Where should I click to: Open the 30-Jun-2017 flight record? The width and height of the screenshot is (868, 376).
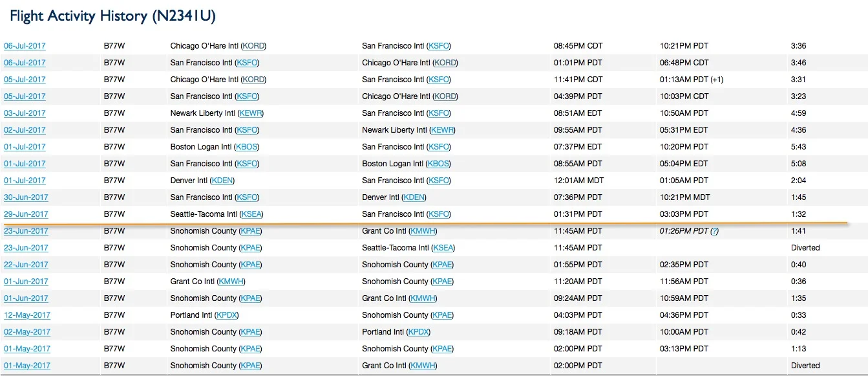click(x=26, y=197)
